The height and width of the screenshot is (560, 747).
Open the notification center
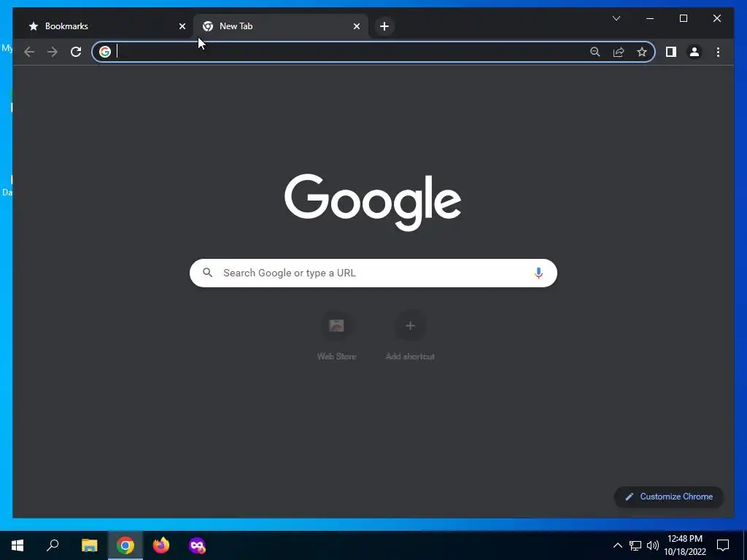point(723,545)
